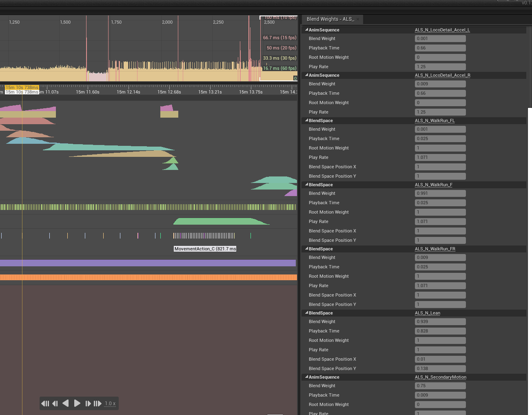Image resolution: width=532 pixels, height=415 pixels.
Task: Switch to the Blend Weights - ALS_ tab
Action: pyautogui.click(x=330, y=19)
